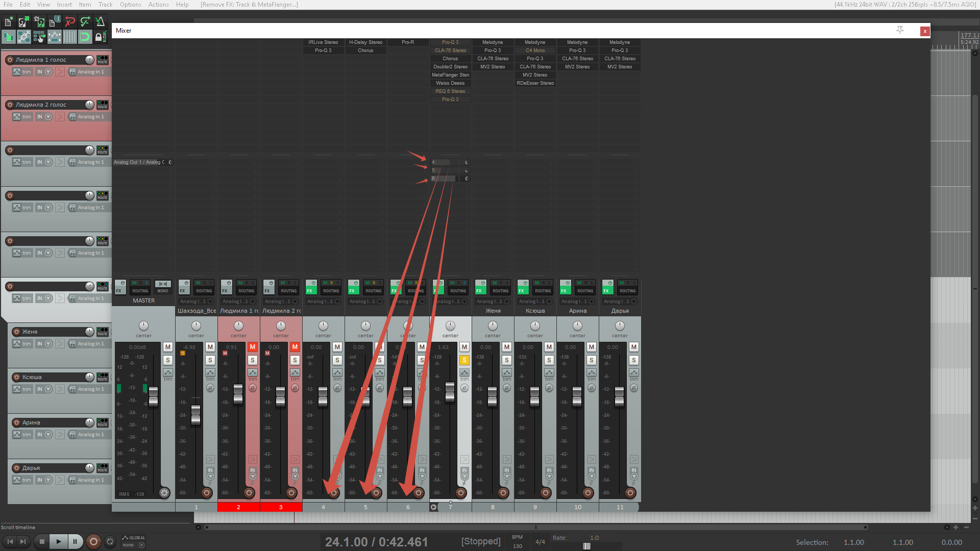The image size is (980, 551).
Task: Toggle repeat loop button in transport
Action: [110, 542]
